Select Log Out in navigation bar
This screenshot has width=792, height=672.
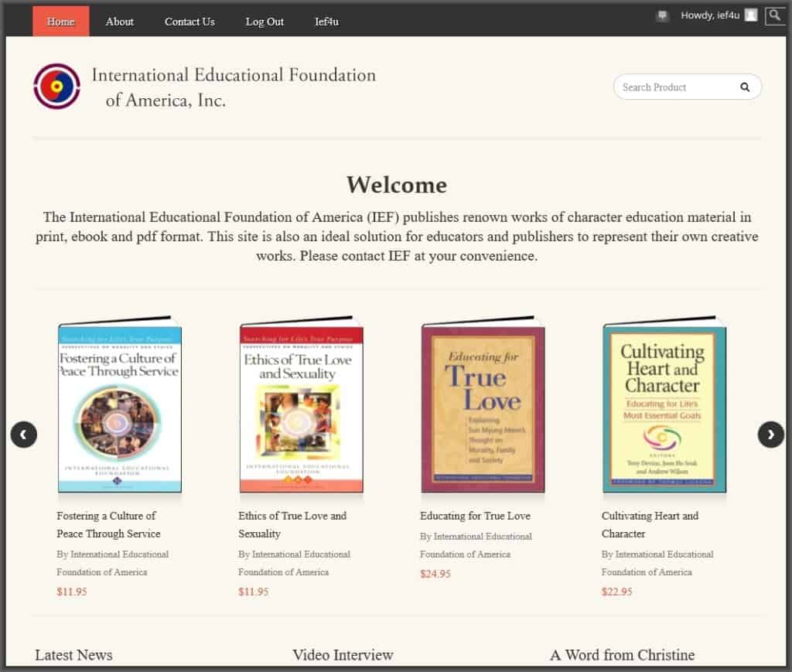265,22
